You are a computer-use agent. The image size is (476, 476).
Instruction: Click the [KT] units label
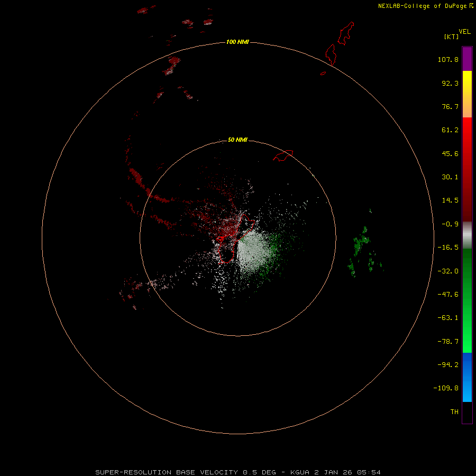[452, 36]
